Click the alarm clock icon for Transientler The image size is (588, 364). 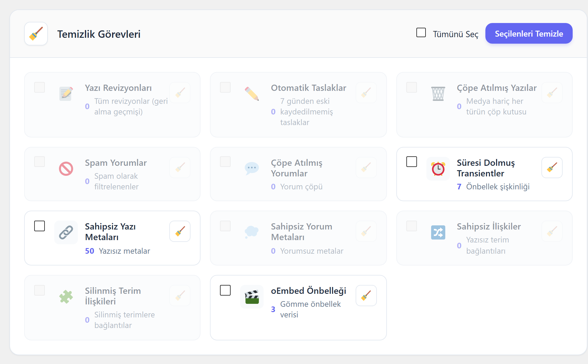[x=438, y=169]
